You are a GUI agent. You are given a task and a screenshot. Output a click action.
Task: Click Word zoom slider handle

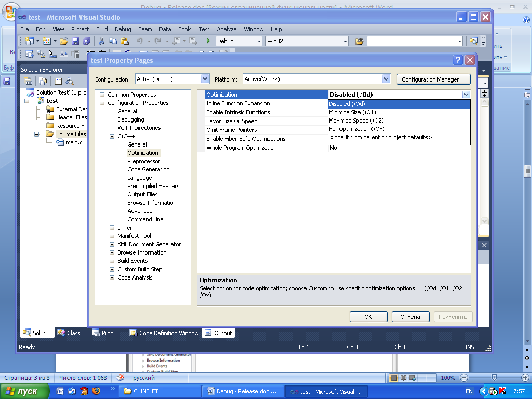pyautogui.click(x=494, y=378)
